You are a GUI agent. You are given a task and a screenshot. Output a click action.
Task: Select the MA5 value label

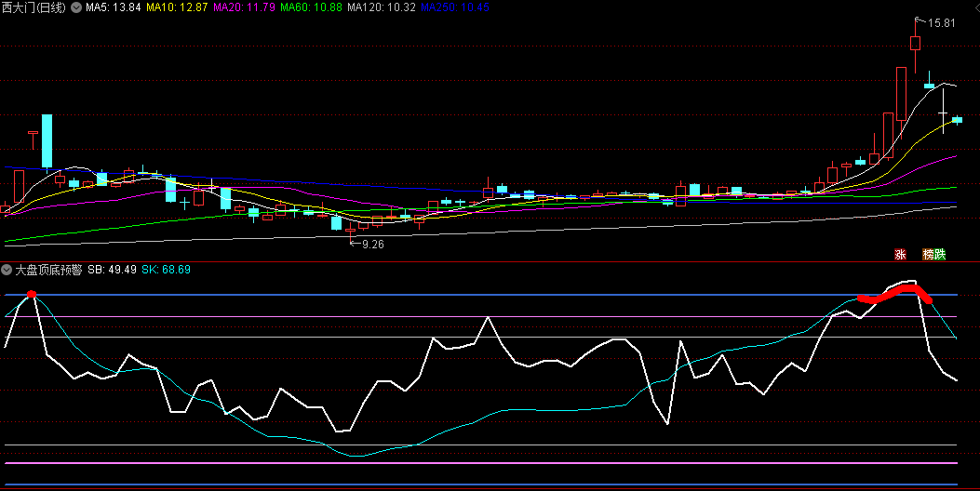(x=114, y=7)
